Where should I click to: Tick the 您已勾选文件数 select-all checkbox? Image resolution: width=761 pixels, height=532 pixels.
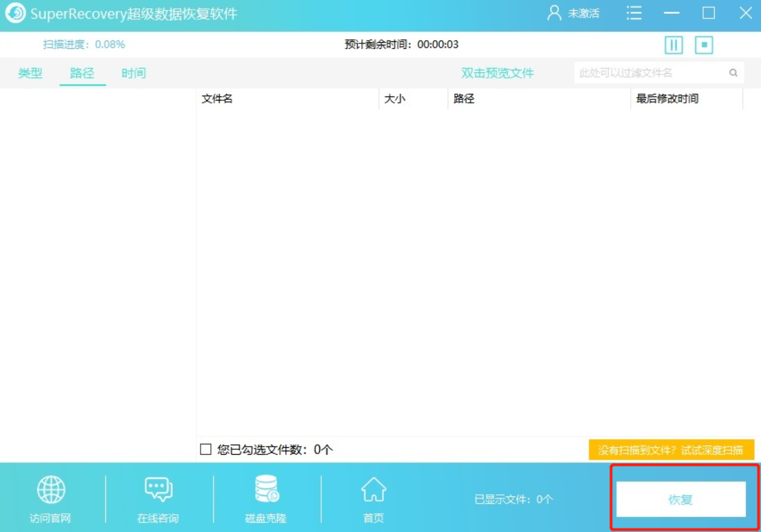205,449
